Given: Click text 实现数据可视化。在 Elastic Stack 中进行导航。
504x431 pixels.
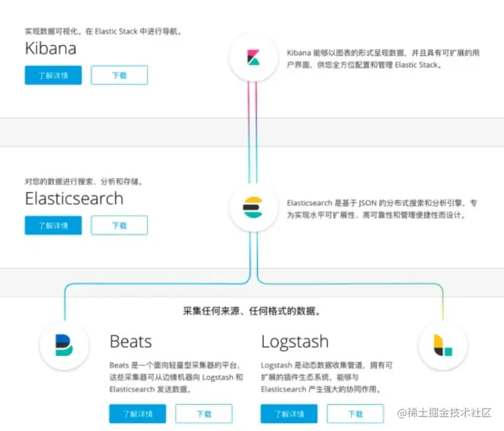Looking at the screenshot, I should pyautogui.click(x=103, y=31).
